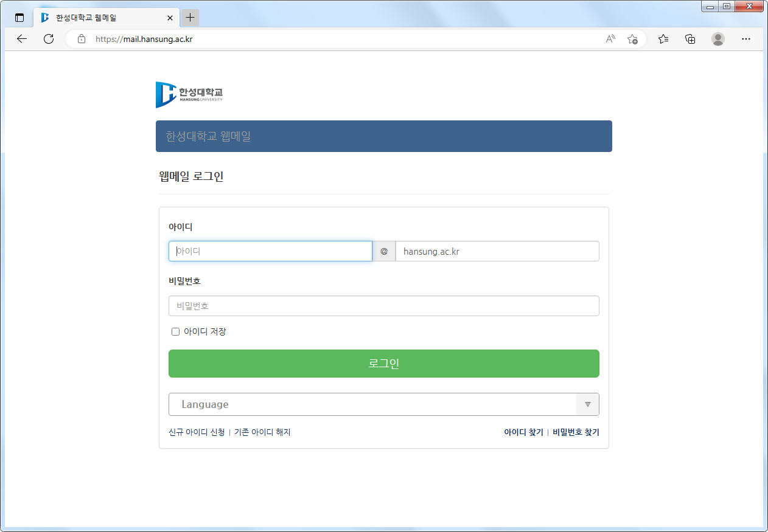The height and width of the screenshot is (532, 768).
Task: View site info via the lock icon
Action: tap(82, 39)
